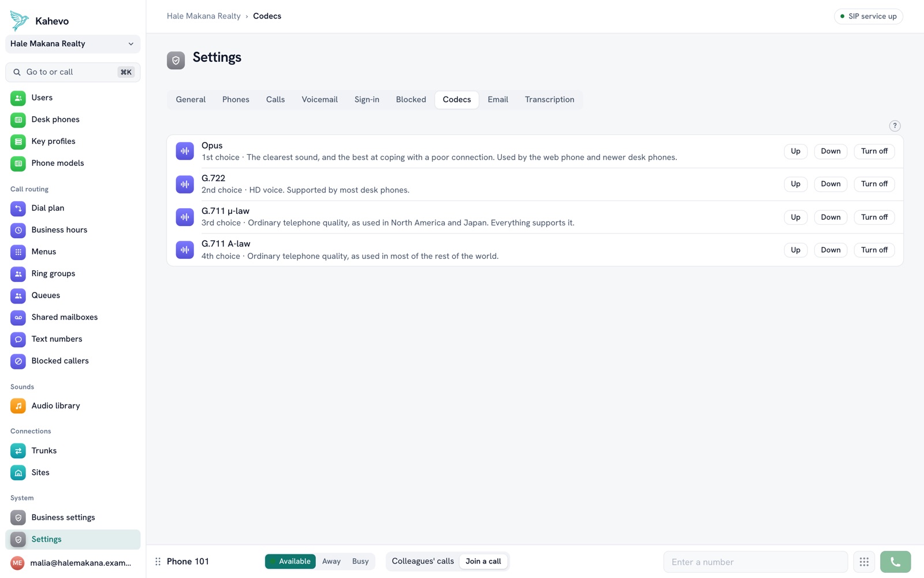Open Trunks connection icon
This screenshot has width=924, height=578.
point(18,451)
